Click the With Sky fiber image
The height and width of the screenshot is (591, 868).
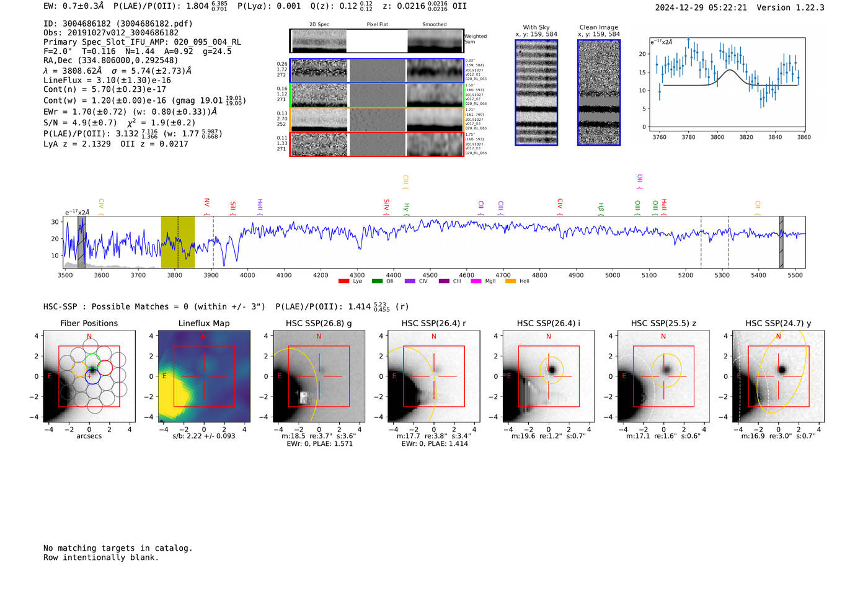pos(536,92)
